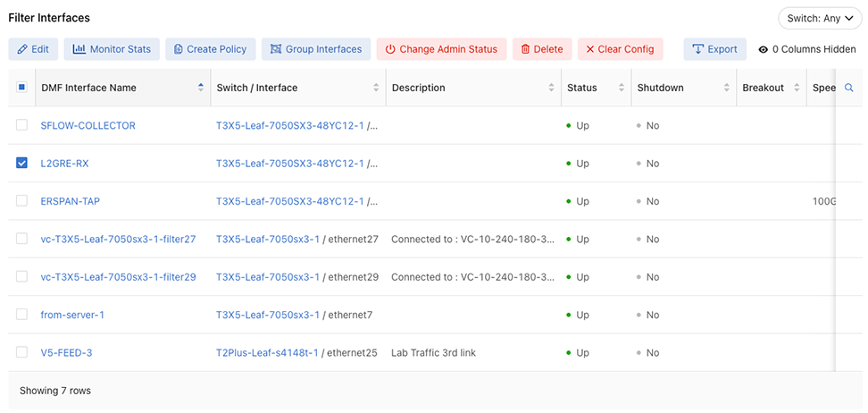Open the Switch: Any dropdown
This screenshot has height=413, width=868.
tap(819, 18)
